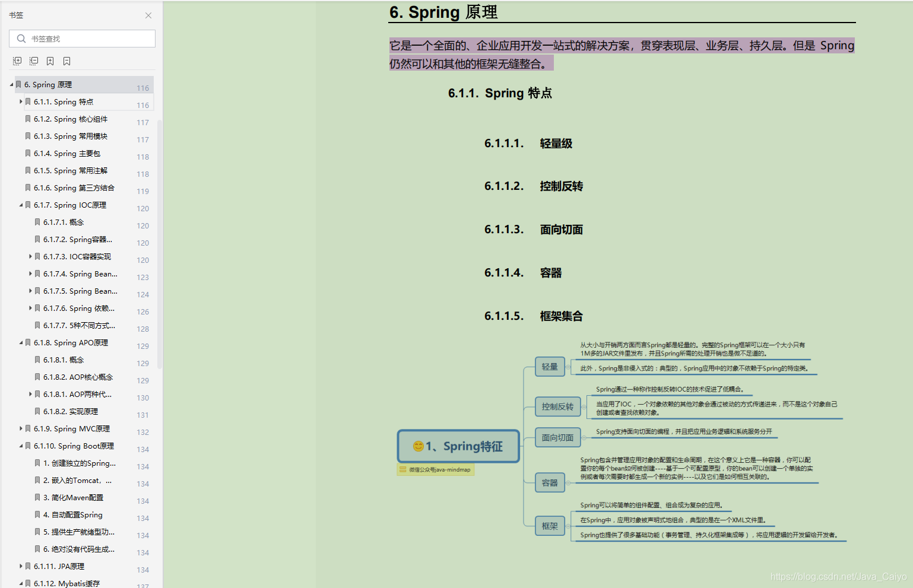Open bookmark 5. 提供生产就绪型功
The width and height of the screenshot is (913, 588).
[x=79, y=532]
